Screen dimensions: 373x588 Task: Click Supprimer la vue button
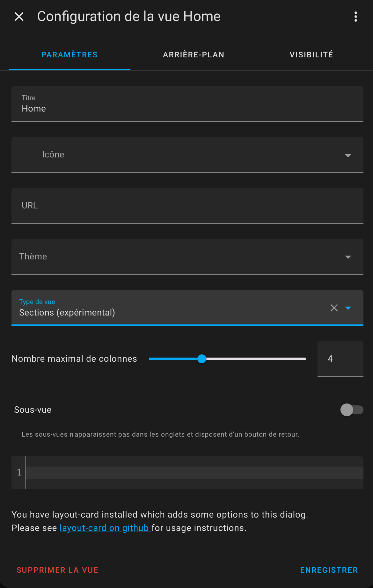pos(57,570)
